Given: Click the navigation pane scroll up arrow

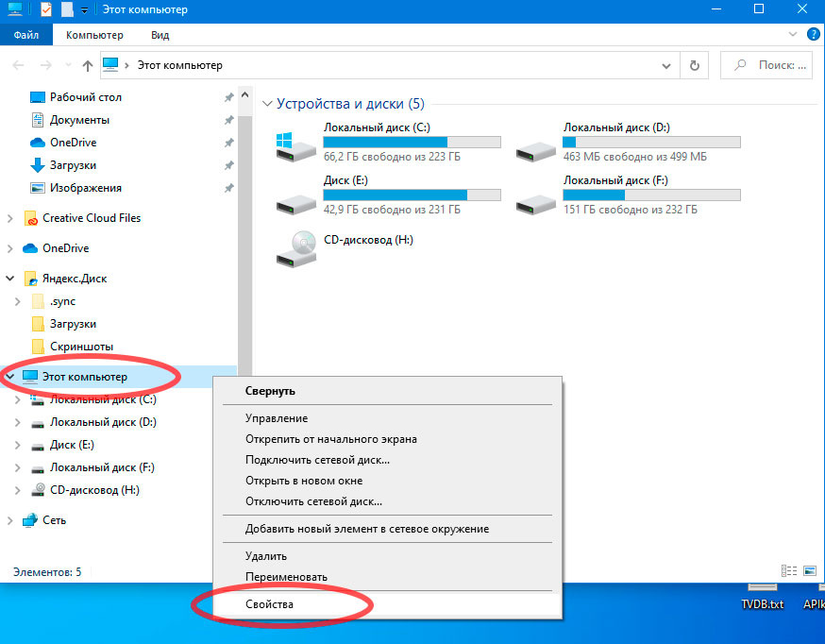Looking at the screenshot, I should (244, 94).
